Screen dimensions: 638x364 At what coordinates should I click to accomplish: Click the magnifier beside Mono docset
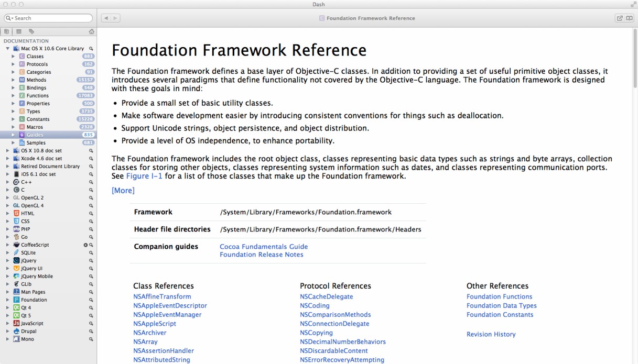pyautogui.click(x=91, y=339)
